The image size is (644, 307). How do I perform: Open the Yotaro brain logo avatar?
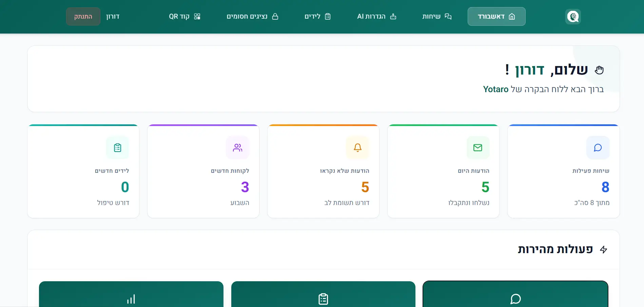pyautogui.click(x=572, y=16)
